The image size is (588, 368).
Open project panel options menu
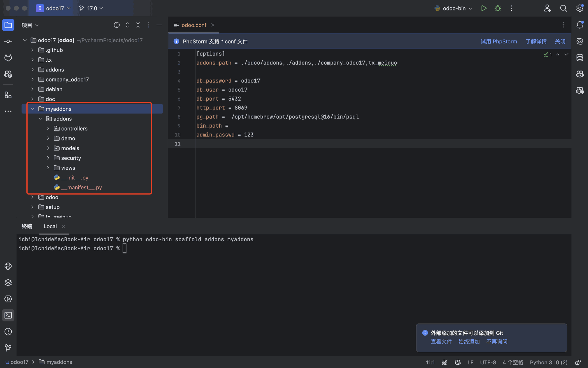click(149, 25)
